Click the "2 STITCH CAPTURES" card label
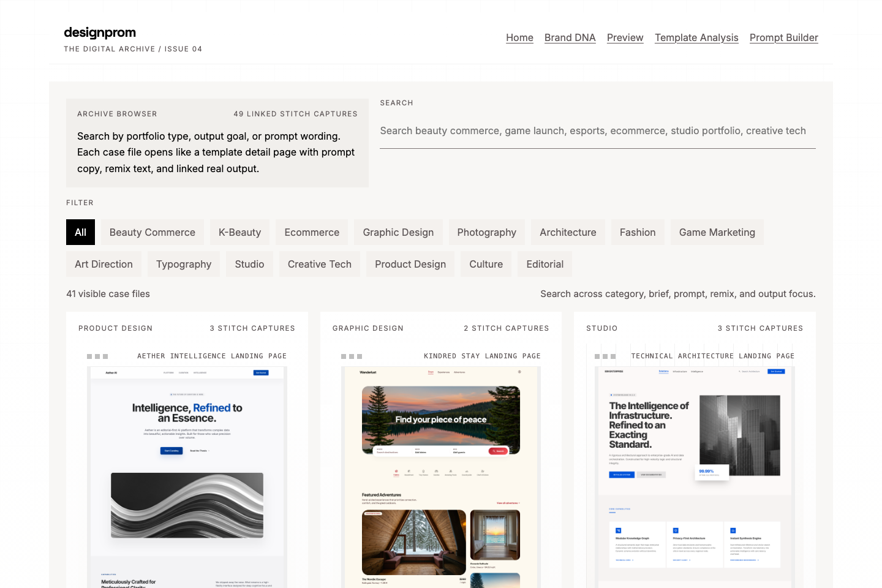882x588 pixels. point(507,328)
